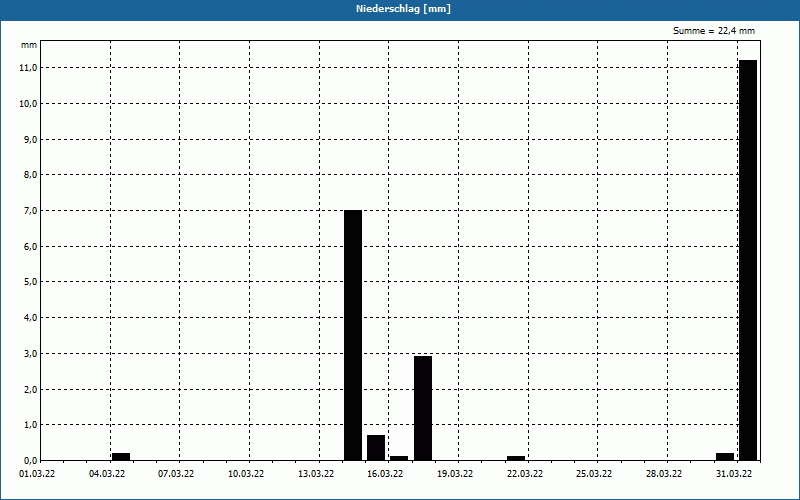Select the small bar right after 04.03.22

[x=121, y=457]
